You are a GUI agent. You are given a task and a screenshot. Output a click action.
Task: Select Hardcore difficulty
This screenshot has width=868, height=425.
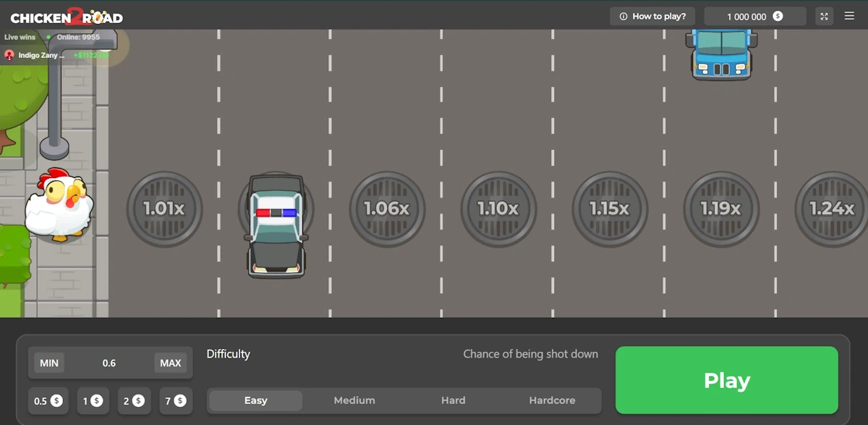pos(552,400)
